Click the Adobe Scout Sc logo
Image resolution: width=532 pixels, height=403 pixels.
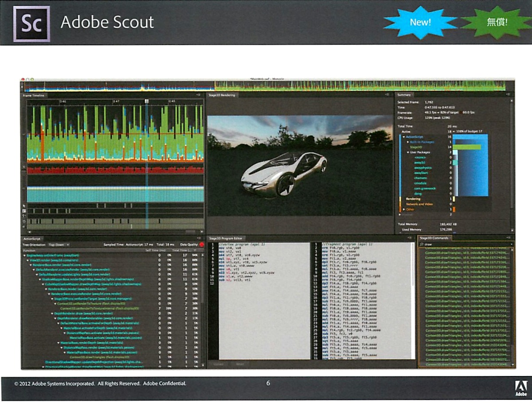pyautogui.click(x=31, y=24)
